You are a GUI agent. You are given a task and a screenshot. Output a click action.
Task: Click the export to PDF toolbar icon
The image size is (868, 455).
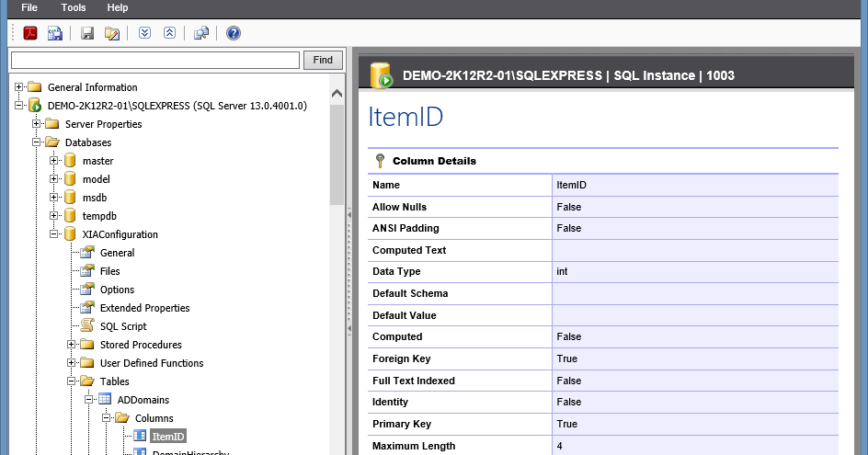pos(30,33)
